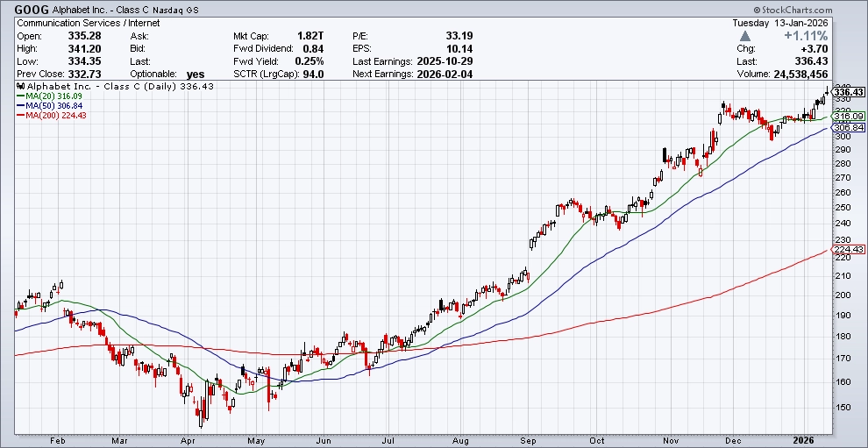Click the EPS value 10.14
Image resolution: width=868 pixels, height=448 pixels.
(x=459, y=49)
